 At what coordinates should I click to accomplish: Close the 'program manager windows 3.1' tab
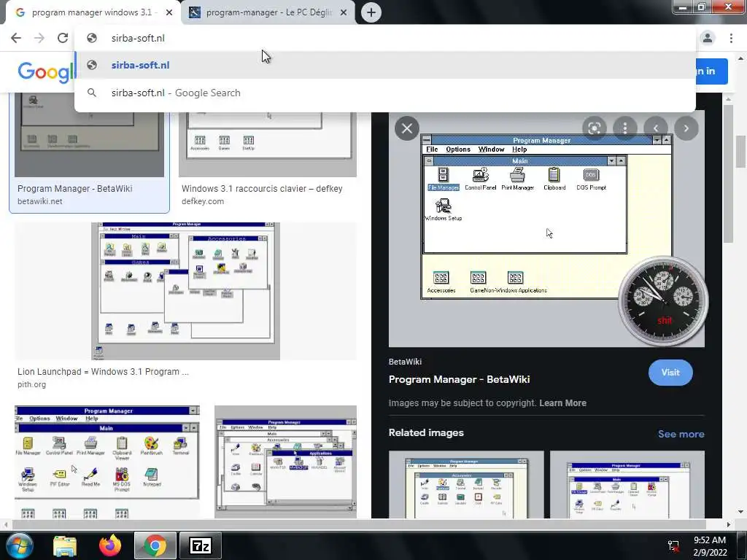[169, 12]
